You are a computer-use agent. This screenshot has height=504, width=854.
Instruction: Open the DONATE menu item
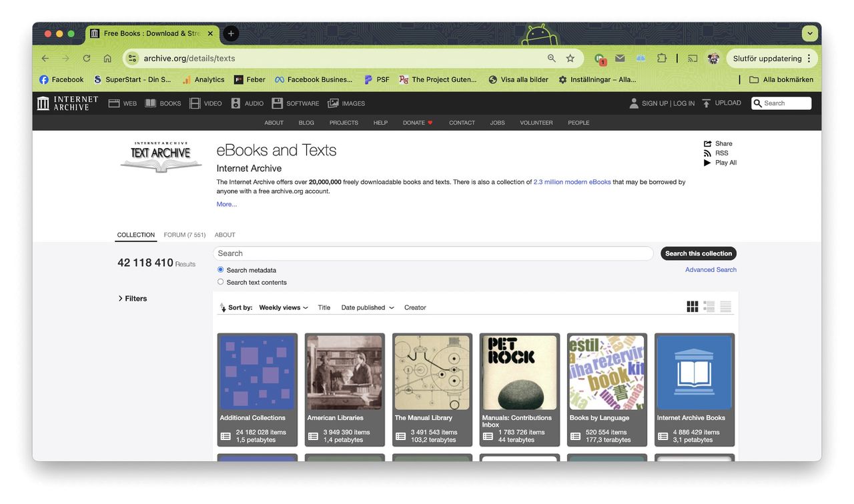(x=417, y=123)
